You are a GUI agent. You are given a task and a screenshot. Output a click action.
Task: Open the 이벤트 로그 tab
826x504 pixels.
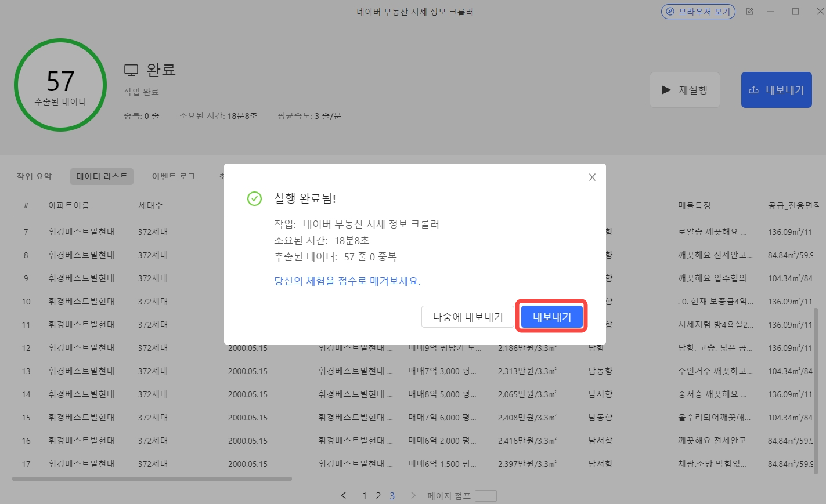(x=174, y=176)
